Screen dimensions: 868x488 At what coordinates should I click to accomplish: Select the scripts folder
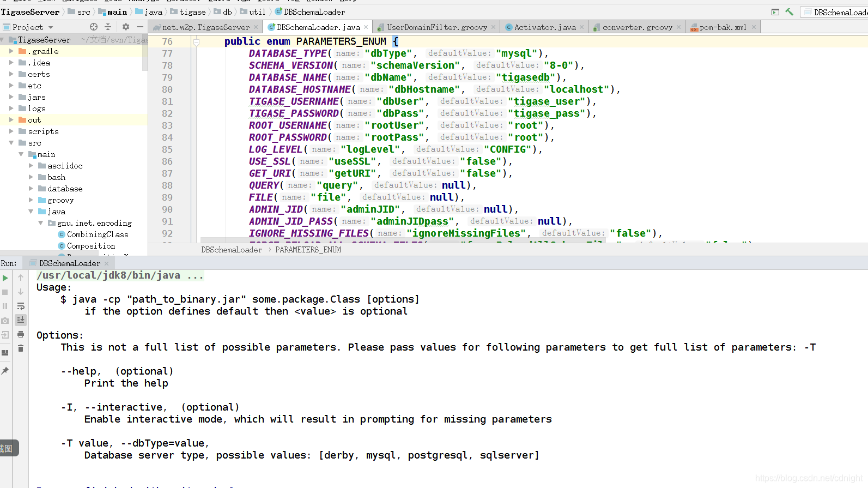(x=43, y=131)
